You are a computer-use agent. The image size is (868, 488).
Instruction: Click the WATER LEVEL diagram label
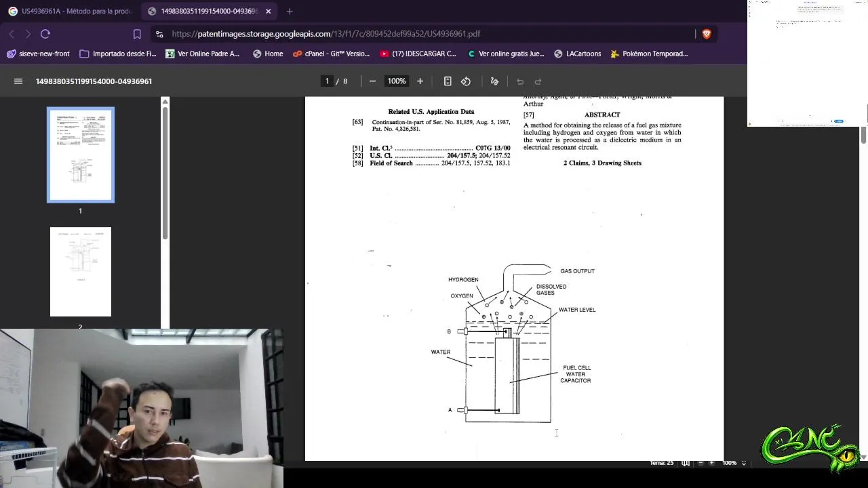click(x=577, y=310)
